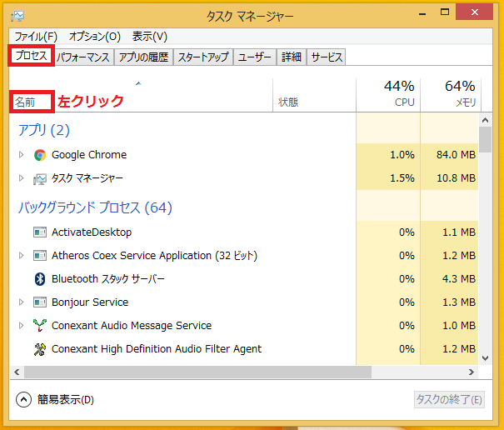Image resolution: width=504 pixels, height=430 pixels.
Task: Select the Bluetooth スタック サーバー name
Action: click(x=108, y=279)
